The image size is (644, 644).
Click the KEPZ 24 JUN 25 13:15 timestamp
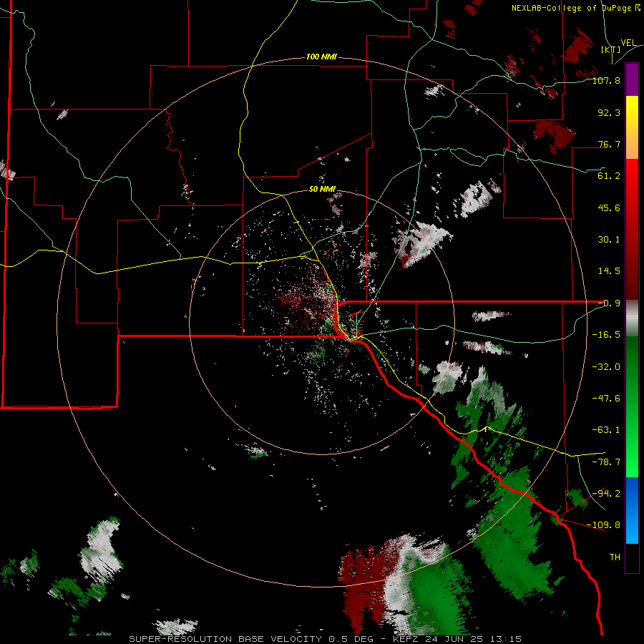[x=457, y=639]
